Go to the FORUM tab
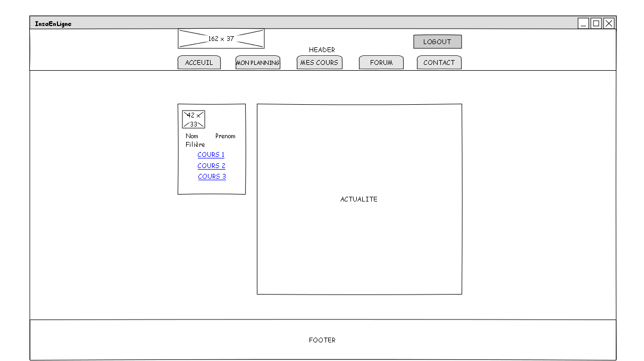The width and height of the screenshot is (644, 361). point(381,62)
